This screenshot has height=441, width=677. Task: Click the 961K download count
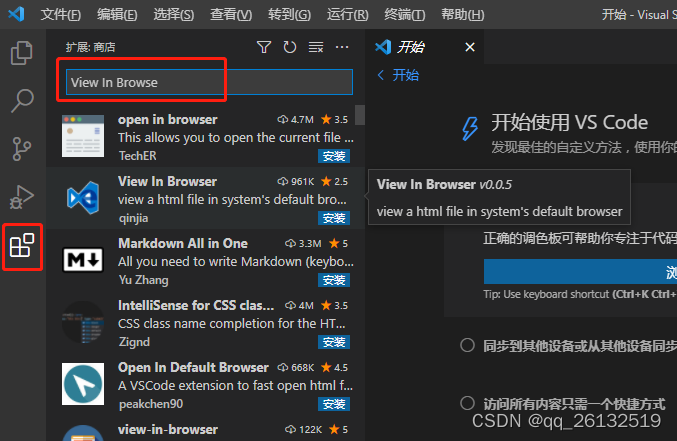point(295,181)
